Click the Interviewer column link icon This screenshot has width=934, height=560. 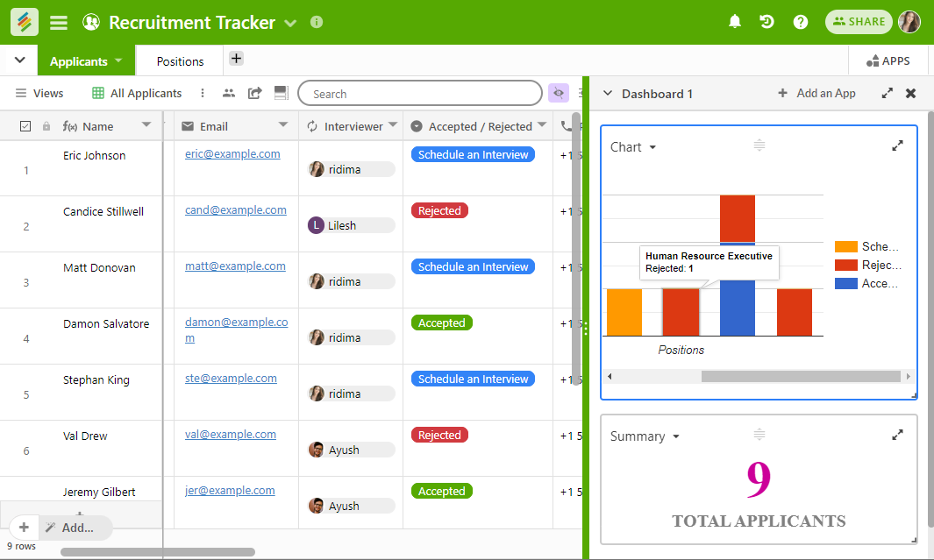click(x=312, y=126)
